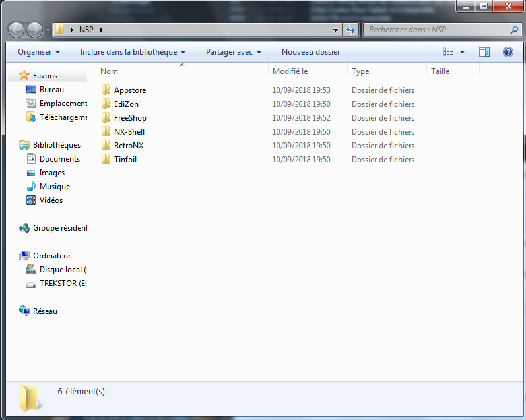
Task: Open Disque local drive
Action: coord(63,270)
